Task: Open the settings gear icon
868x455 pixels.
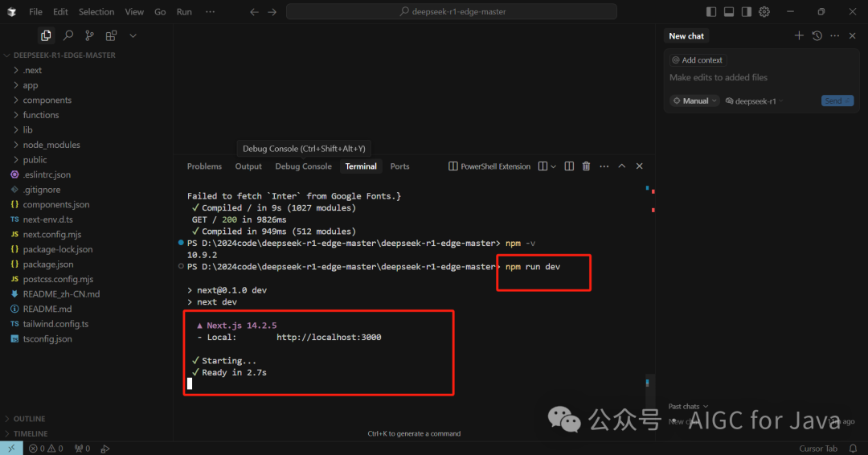Action: click(x=764, y=11)
